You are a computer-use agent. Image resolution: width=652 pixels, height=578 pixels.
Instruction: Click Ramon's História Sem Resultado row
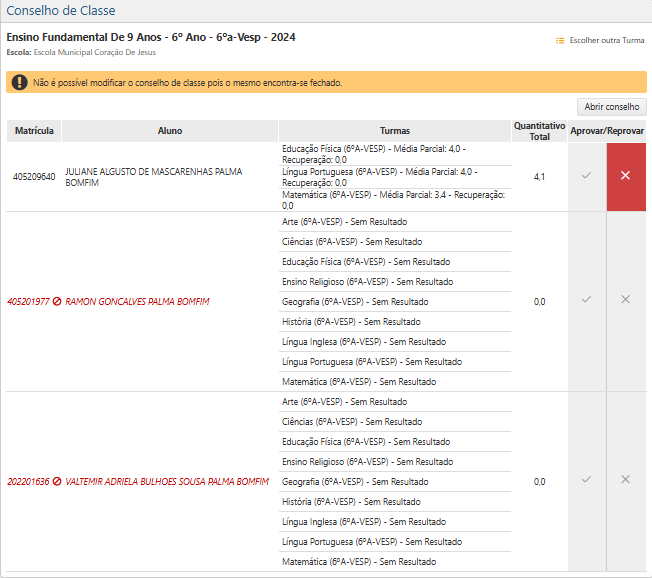point(395,321)
